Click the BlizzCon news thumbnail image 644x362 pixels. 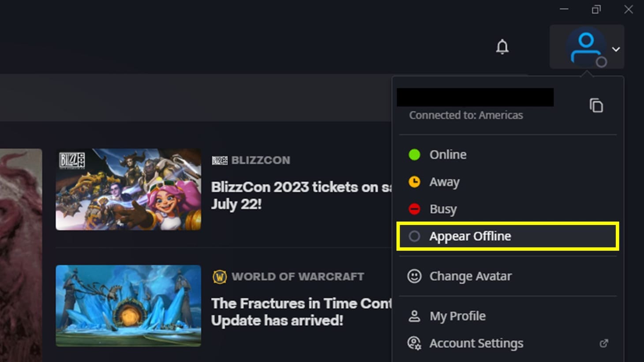(128, 190)
